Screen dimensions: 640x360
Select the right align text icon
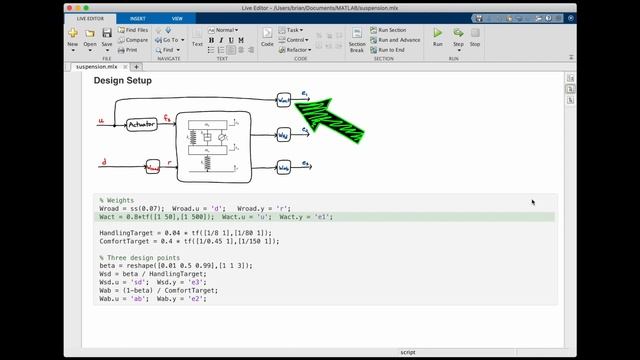click(x=251, y=50)
